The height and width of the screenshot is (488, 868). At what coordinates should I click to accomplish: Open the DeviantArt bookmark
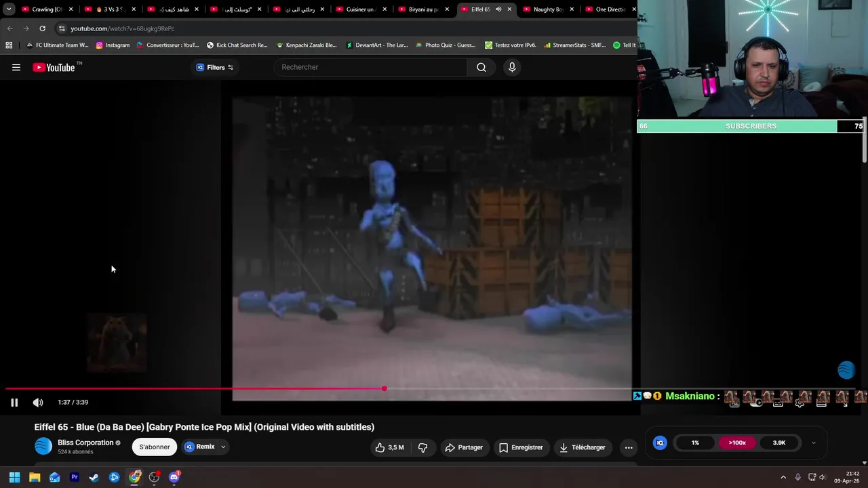point(376,45)
